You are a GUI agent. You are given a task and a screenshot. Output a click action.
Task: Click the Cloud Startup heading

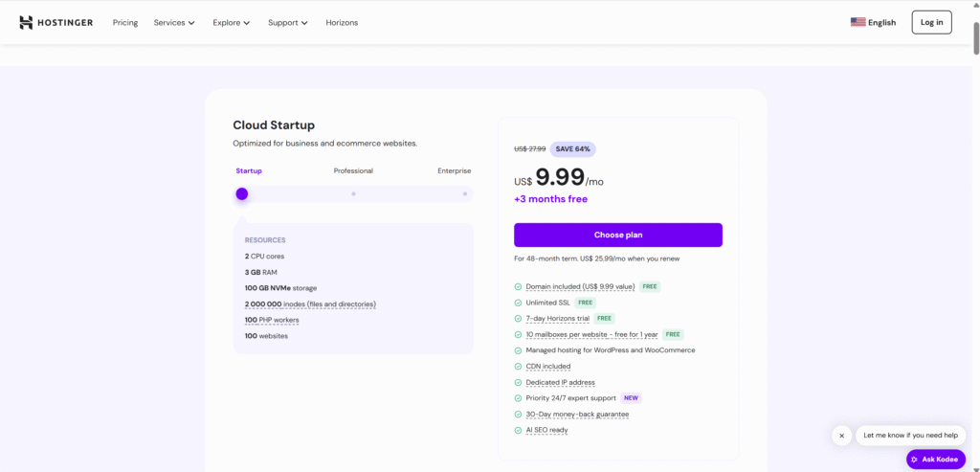tap(274, 125)
